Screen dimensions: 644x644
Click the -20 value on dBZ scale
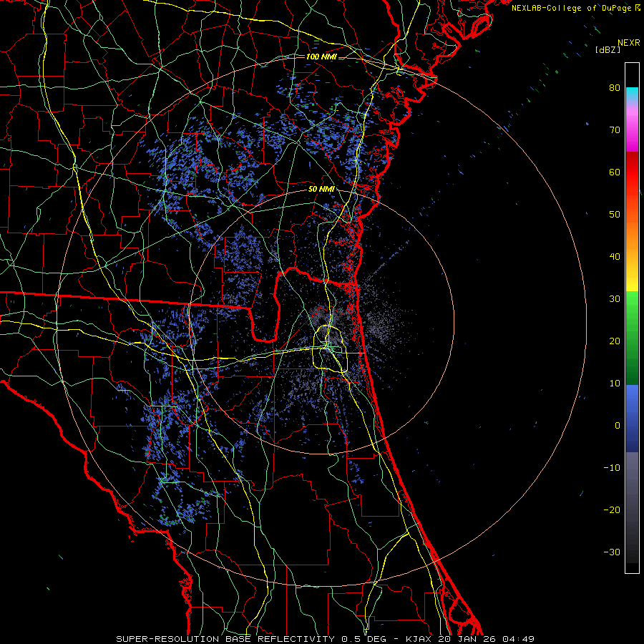(612, 510)
